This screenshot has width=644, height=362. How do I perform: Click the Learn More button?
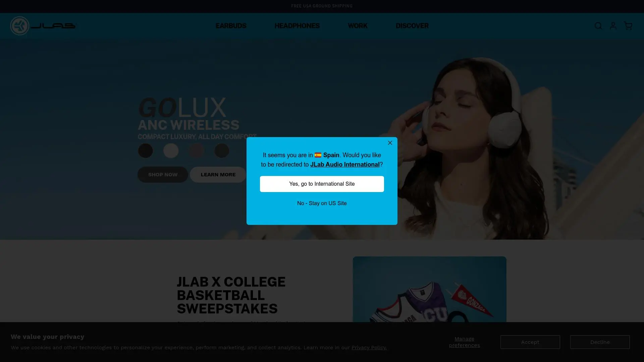pyautogui.click(x=218, y=175)
